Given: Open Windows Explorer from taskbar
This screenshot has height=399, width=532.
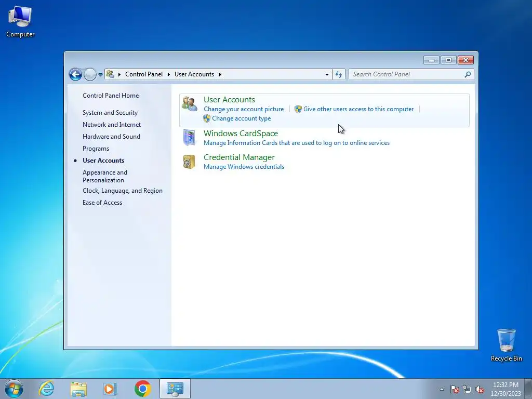Looking at the screenshot, I should 78,389.
